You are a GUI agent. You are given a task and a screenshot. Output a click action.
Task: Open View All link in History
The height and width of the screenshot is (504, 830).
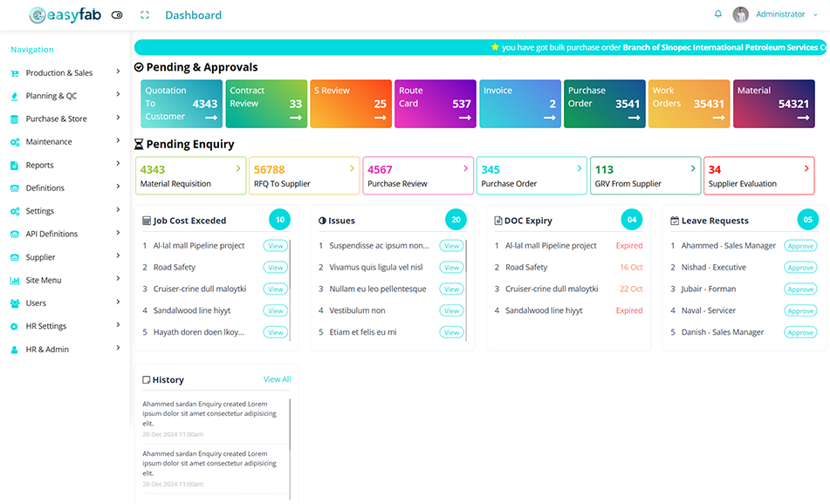(278, 379)
